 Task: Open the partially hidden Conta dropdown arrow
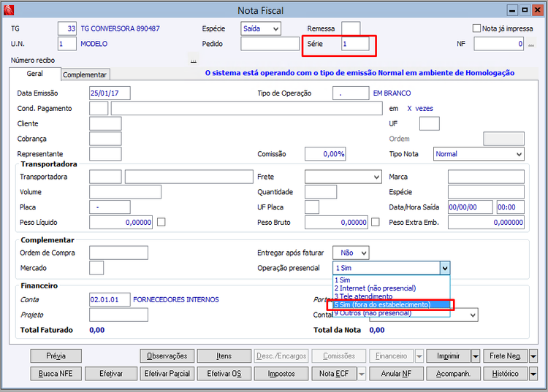[x=473, y=315]
